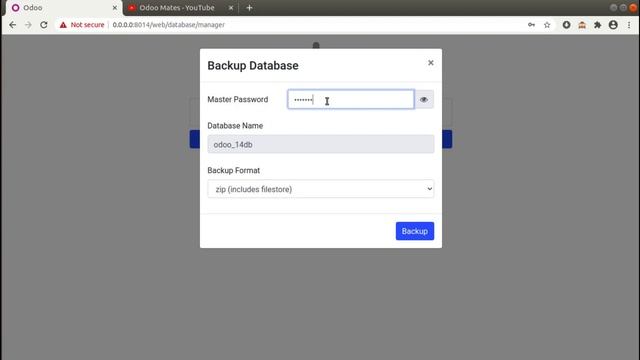The height and width of the screenshot is (360, 640).
Task: Click the Backup Database dialog title
Action: [x=253, y=66]
